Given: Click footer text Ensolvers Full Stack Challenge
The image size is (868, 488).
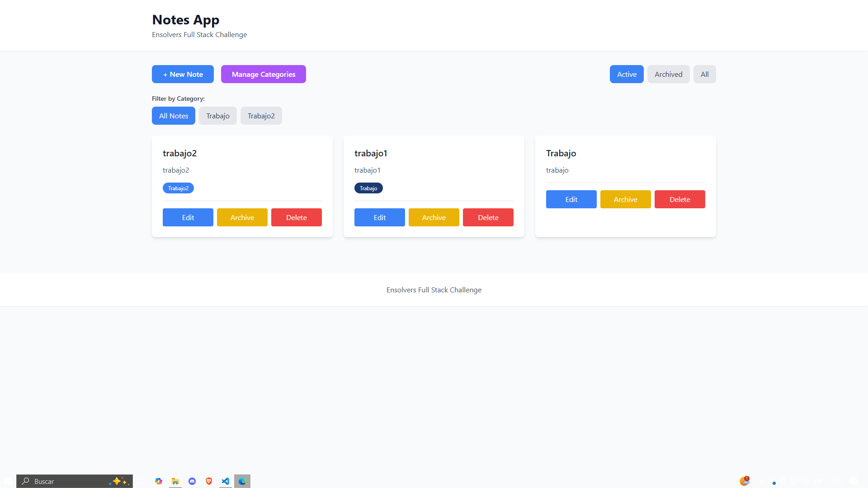Looking at the screenshot, I should (434, 290).
